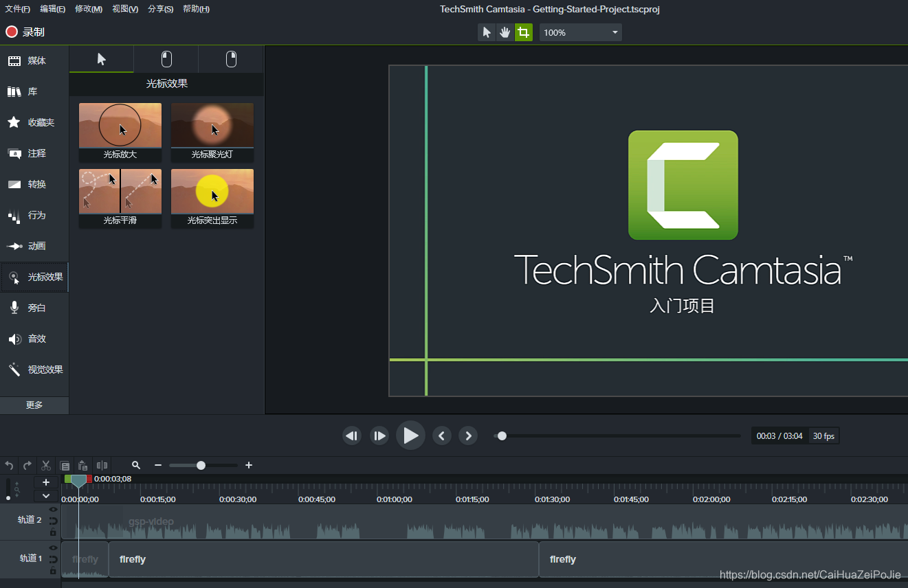Click the large Play button
The width and height of the screenshot is (908, 588).
410,436
